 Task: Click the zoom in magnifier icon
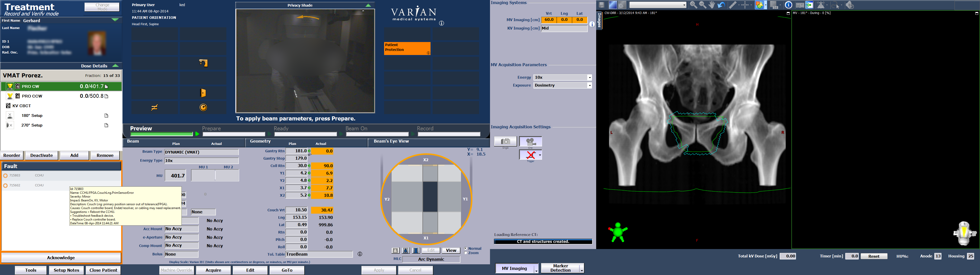[693, 5]
